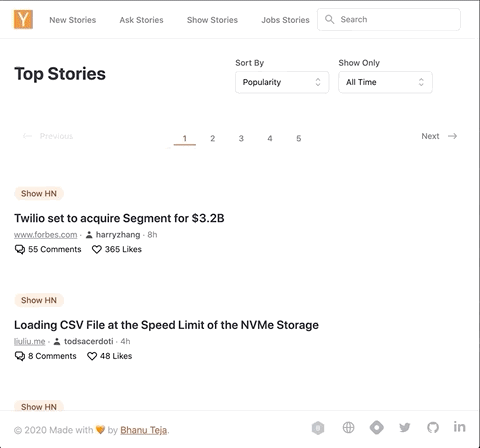Screen dimensions: 480x448
Task: Click the disabled Previous button
Action: (48, 136)
